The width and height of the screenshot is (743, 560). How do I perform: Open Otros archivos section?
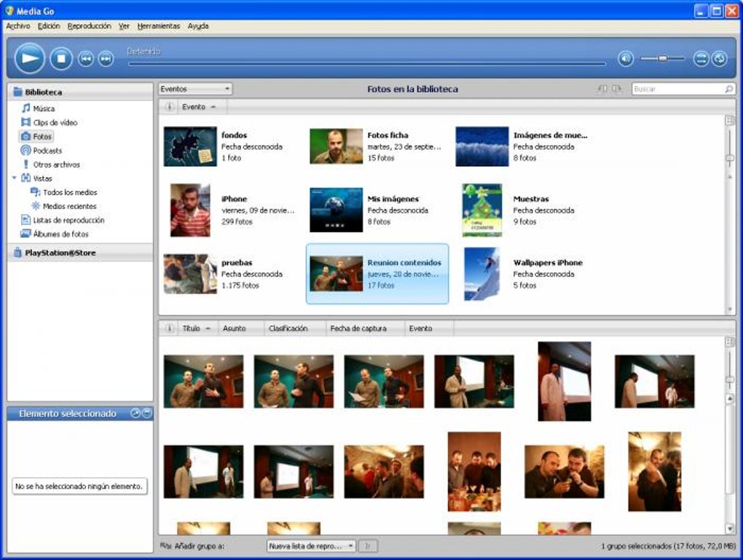56,165
